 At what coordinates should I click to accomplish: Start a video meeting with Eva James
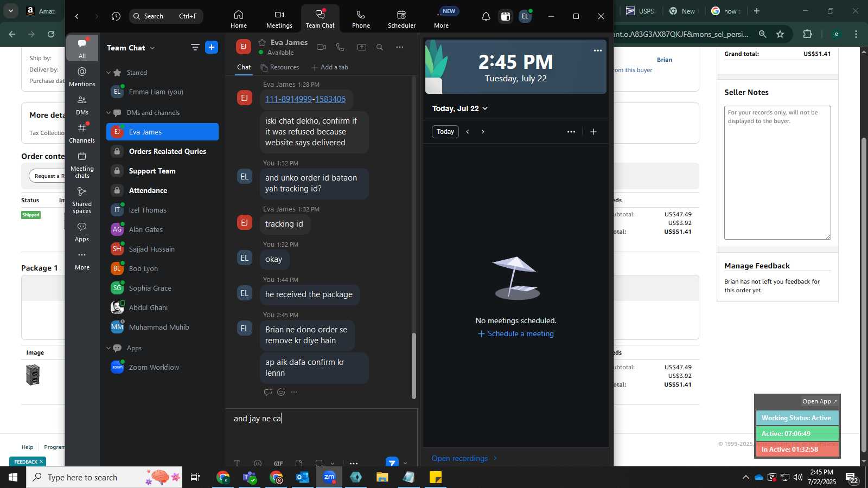(x=321, y=47)
